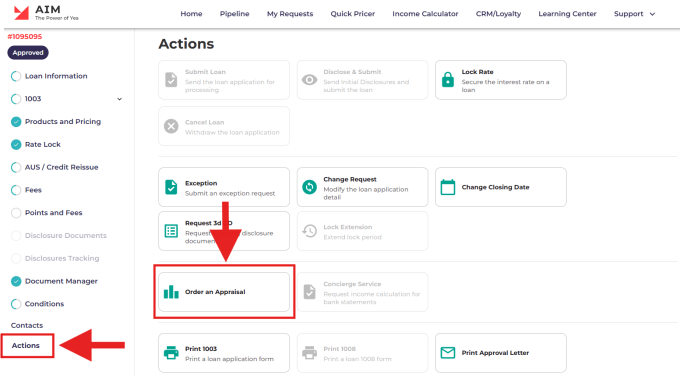Viewport: 680px width, 376px height.
Task: Click the Change Request circular arrows icon
Action: [309, 187]
